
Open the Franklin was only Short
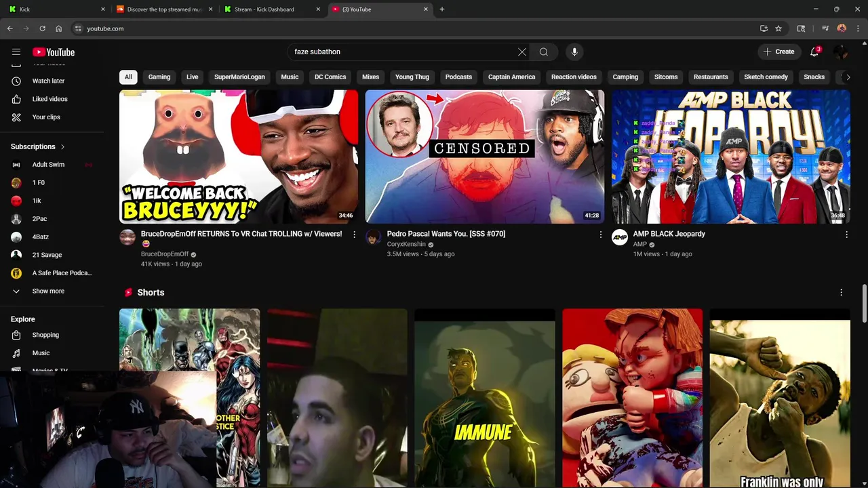pyautogui.click(x=780, y=398)
